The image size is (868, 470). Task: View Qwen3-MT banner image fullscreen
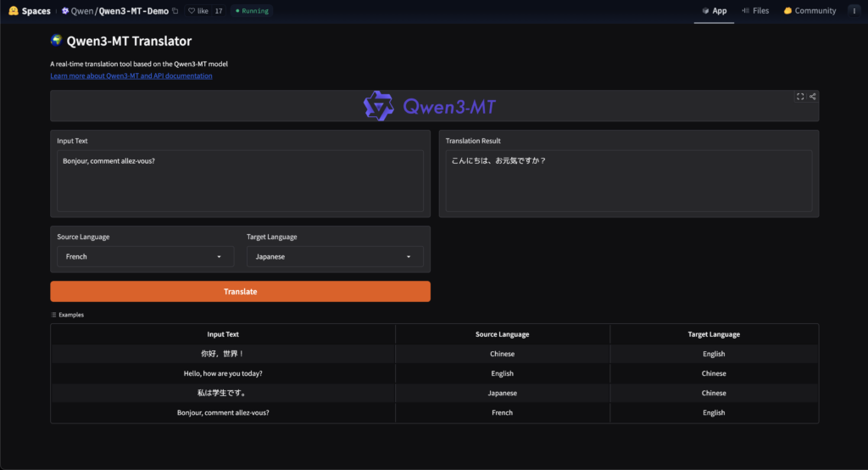coord(800,97)
